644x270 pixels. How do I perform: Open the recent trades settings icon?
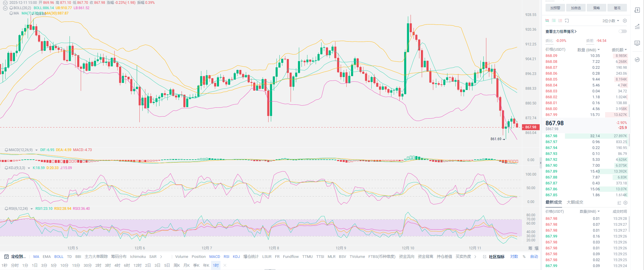(x=625, y=203)
